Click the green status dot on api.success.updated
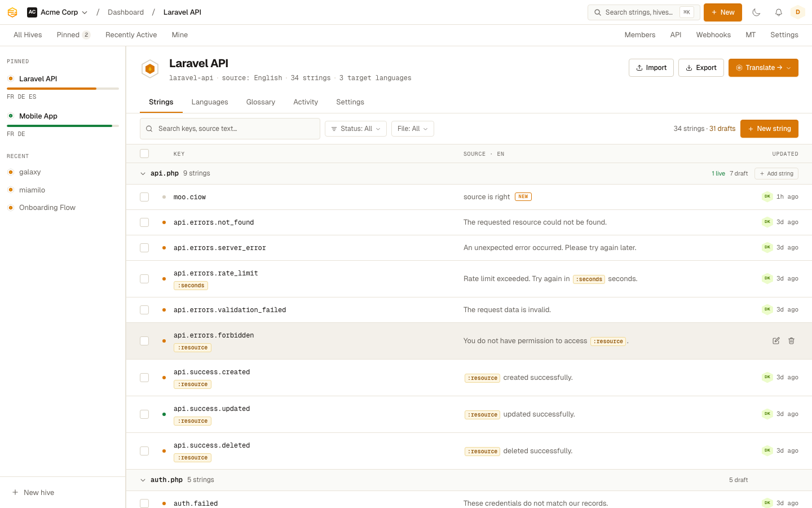This screenshot has width=812, height=508. [164, 414]
